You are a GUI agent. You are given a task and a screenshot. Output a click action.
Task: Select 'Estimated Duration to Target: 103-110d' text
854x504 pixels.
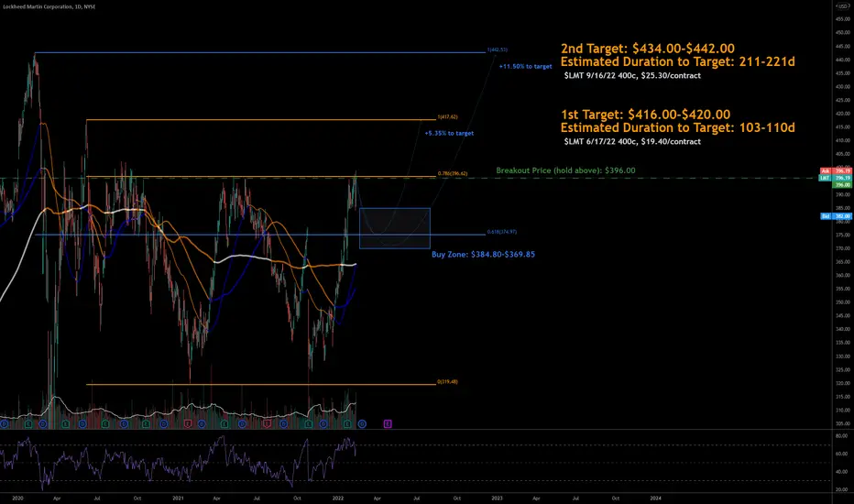click(x=677, y=127)
